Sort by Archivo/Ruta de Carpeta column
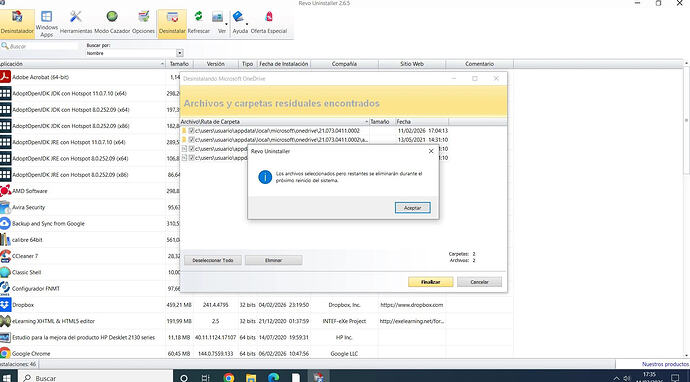Viewport: 690px width, 382px height. tap(275, 121)
